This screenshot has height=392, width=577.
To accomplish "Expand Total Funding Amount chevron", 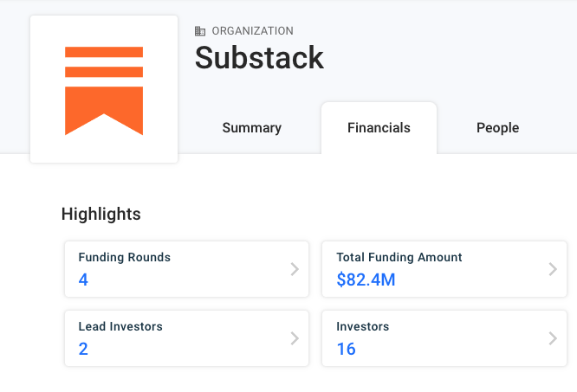I will pyautogui.click(x=553, y=269).
